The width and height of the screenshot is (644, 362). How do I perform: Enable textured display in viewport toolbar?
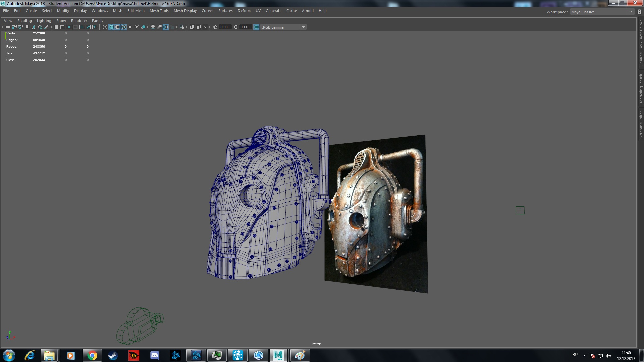pos(130,27)
